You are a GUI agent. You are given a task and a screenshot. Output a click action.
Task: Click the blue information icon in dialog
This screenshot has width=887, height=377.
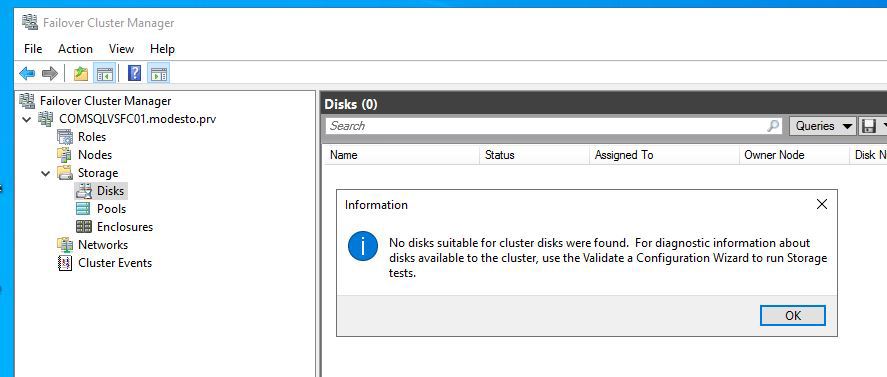point(363,246)
